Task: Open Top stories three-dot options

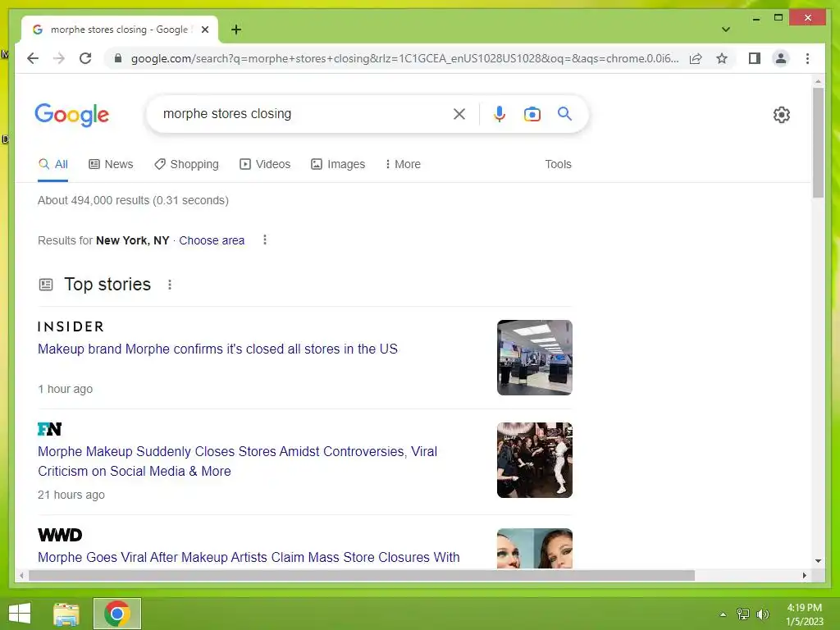Action: pyautogui.click(x=170, y=285)
